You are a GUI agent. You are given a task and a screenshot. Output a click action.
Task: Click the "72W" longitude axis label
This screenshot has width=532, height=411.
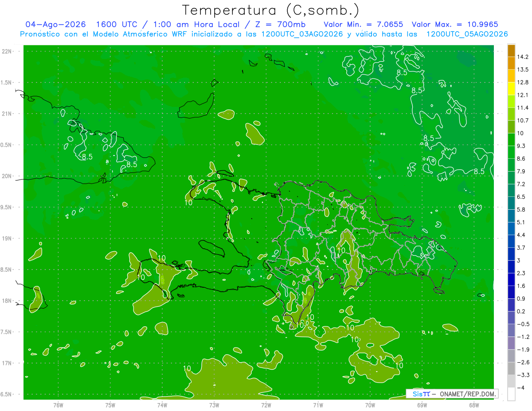click(x=266, y=405)
